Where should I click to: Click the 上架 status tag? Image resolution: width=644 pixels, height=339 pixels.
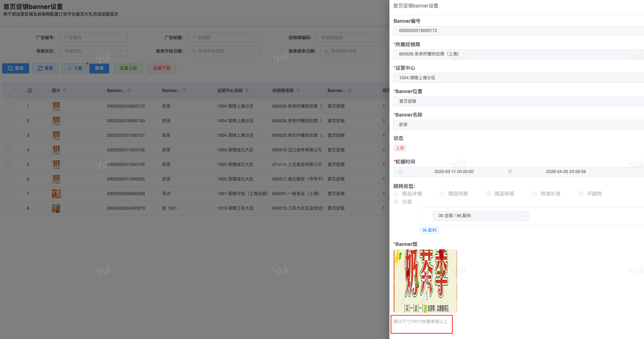(400, 148)
